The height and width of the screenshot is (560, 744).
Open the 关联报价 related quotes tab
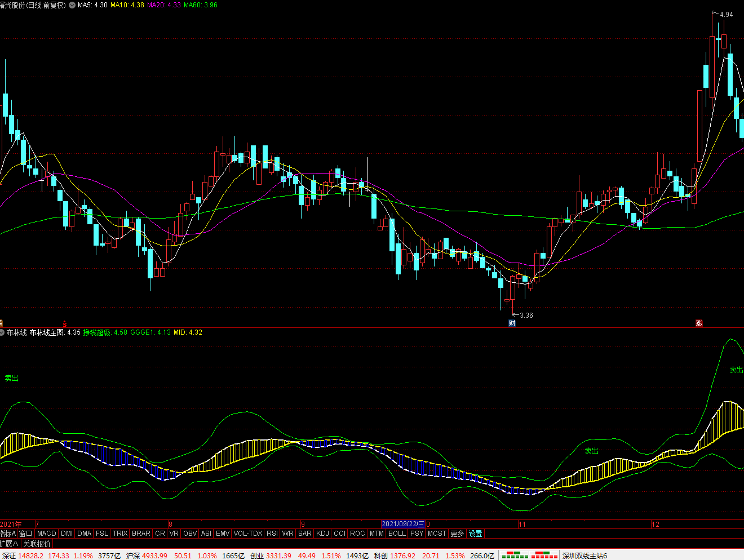coord(37,544)
